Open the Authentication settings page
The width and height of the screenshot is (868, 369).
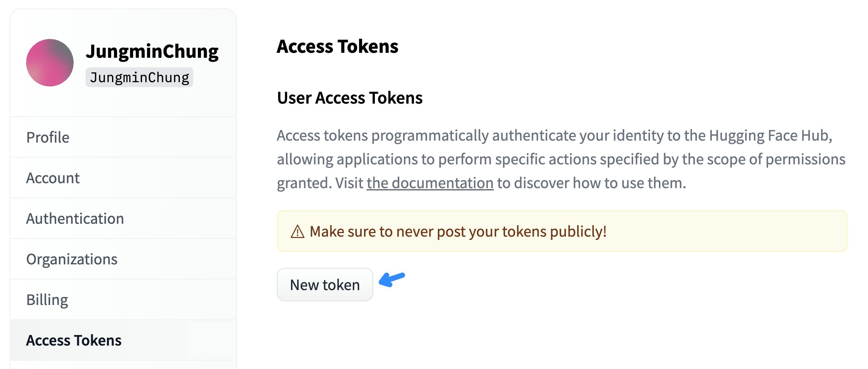point(123,218)
